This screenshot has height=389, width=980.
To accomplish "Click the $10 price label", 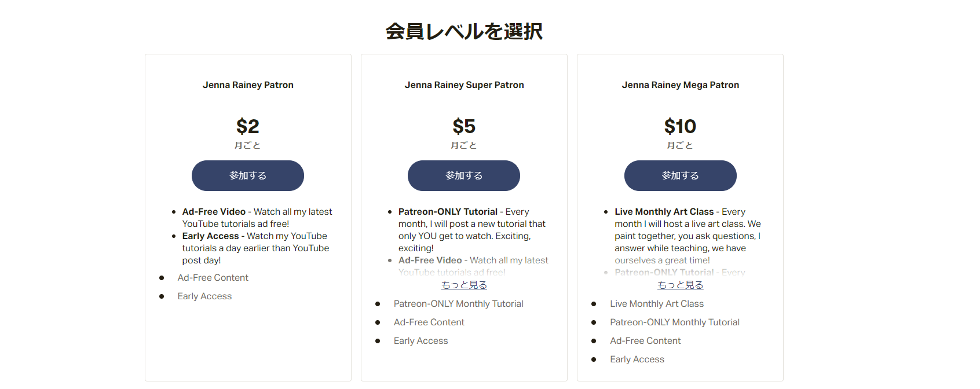I will click(680, 126).
